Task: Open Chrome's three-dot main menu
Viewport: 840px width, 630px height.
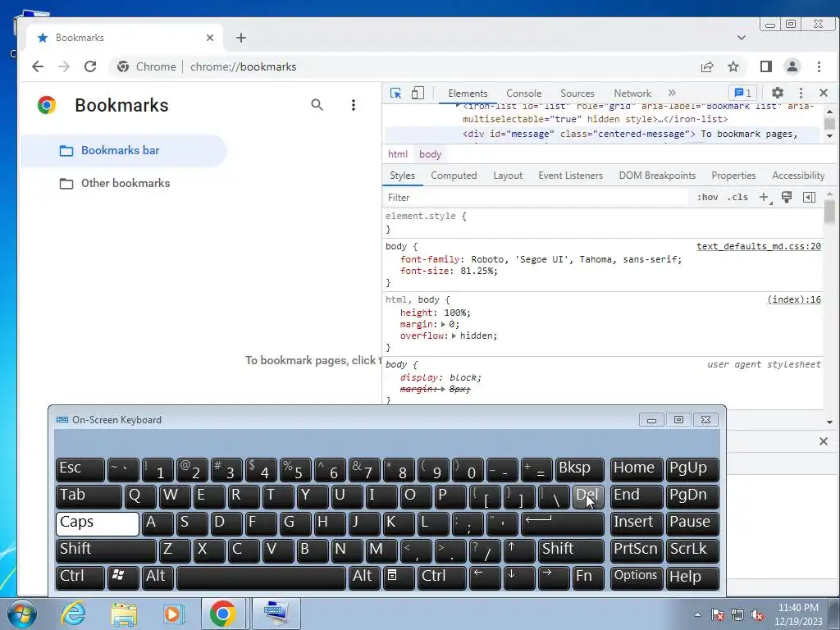Action: tap(819, 66)
